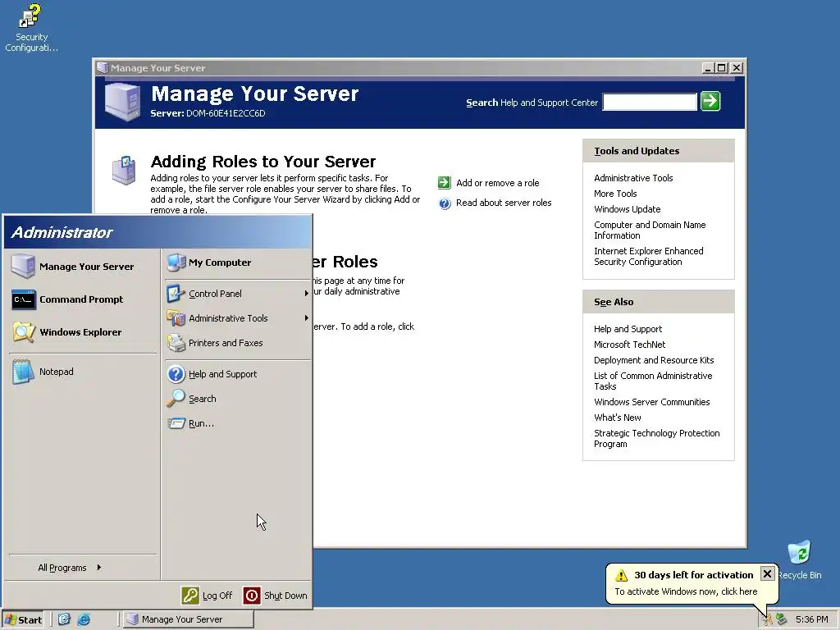Select the Run... entry
This screenshot has width=840, height=630.
[236, 423]
